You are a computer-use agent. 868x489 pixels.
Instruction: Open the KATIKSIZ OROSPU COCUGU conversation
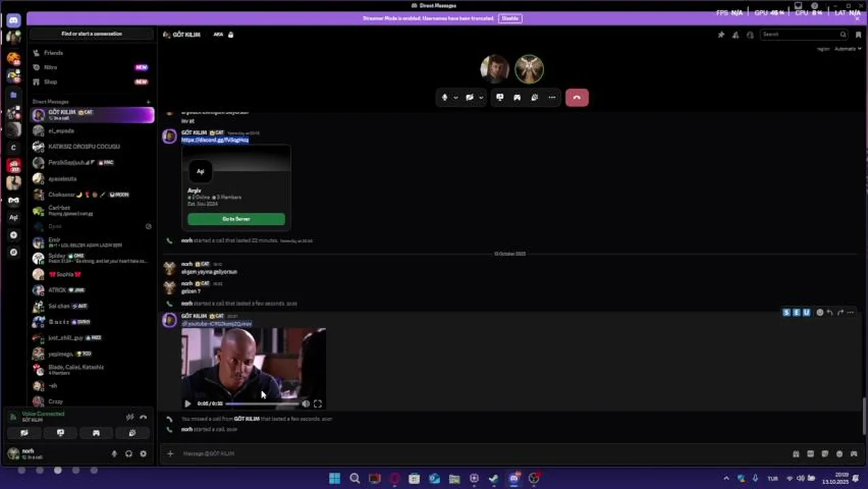(x=92, y=147)
